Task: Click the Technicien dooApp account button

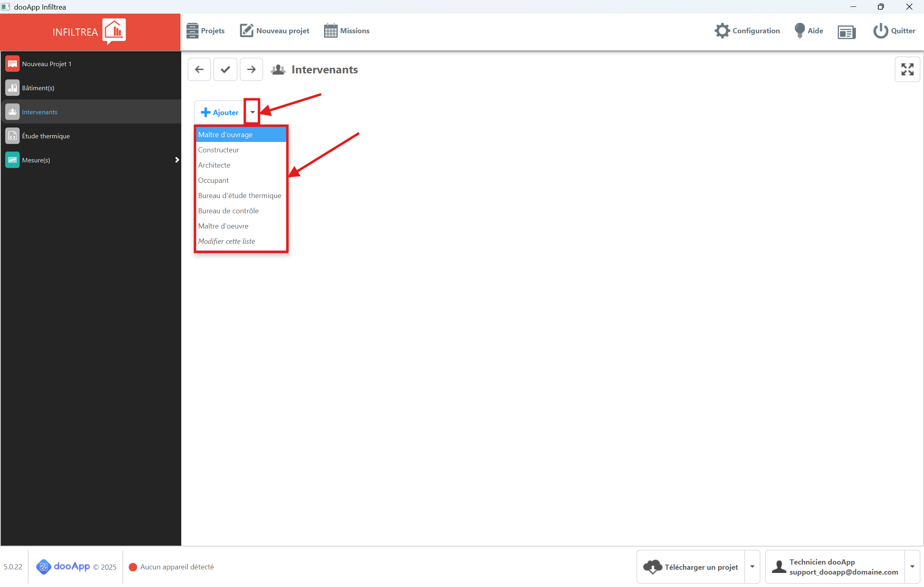Action: 835,567
